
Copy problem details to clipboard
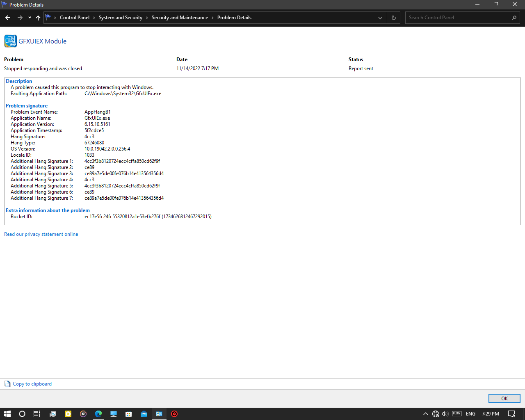coord(32,384)
